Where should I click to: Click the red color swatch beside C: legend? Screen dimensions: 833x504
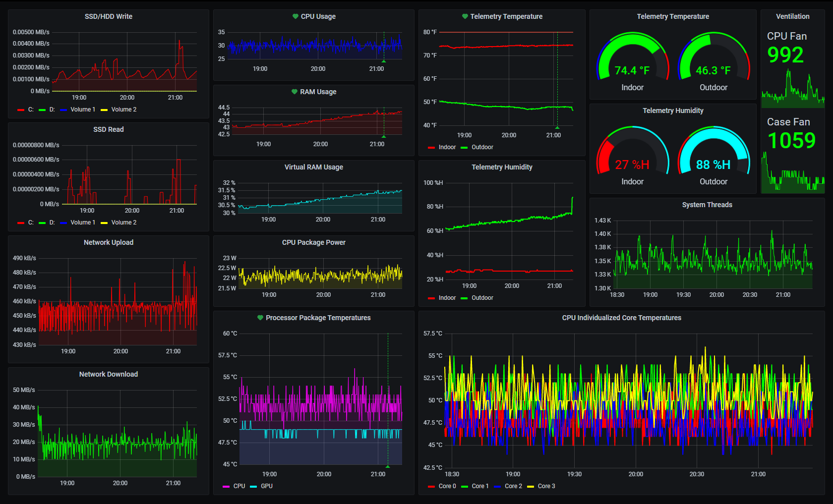coord(20,110)
